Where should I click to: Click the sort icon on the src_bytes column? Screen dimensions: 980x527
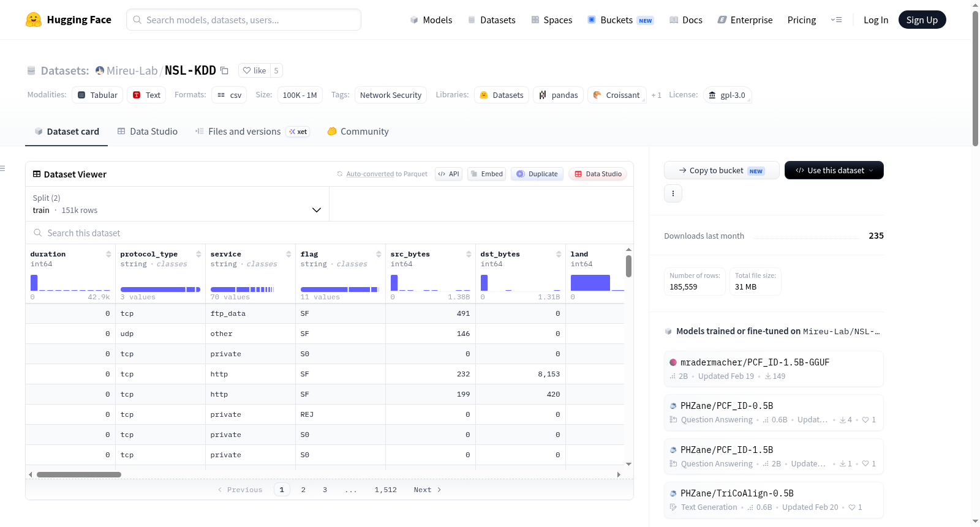(x=469, y=254)
